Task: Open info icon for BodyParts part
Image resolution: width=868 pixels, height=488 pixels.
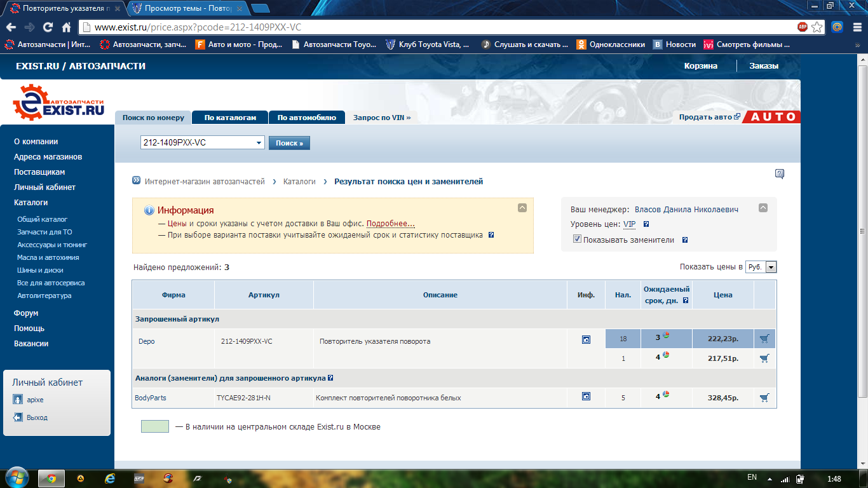Action: coord(586,396)
